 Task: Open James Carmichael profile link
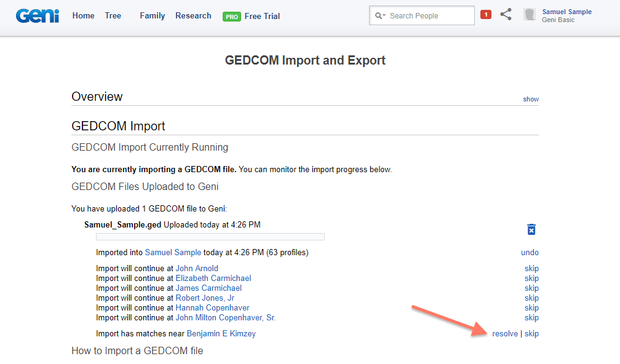(209, 288)
